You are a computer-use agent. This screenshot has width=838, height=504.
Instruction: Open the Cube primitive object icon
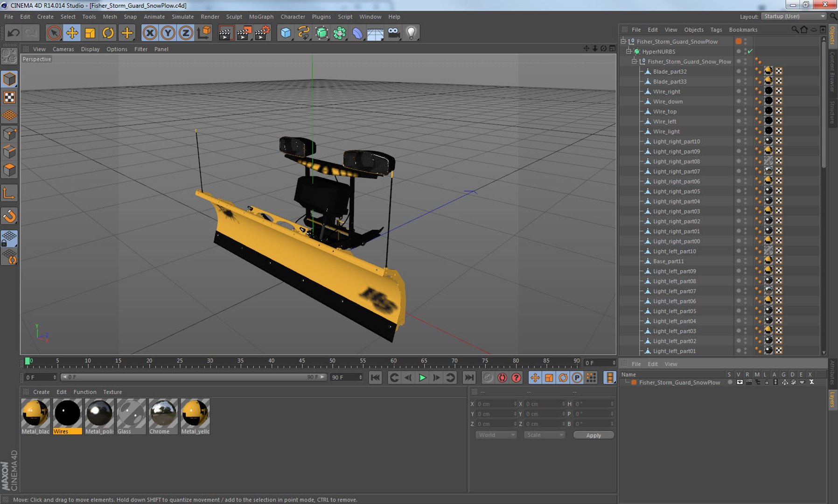point(286,33)
